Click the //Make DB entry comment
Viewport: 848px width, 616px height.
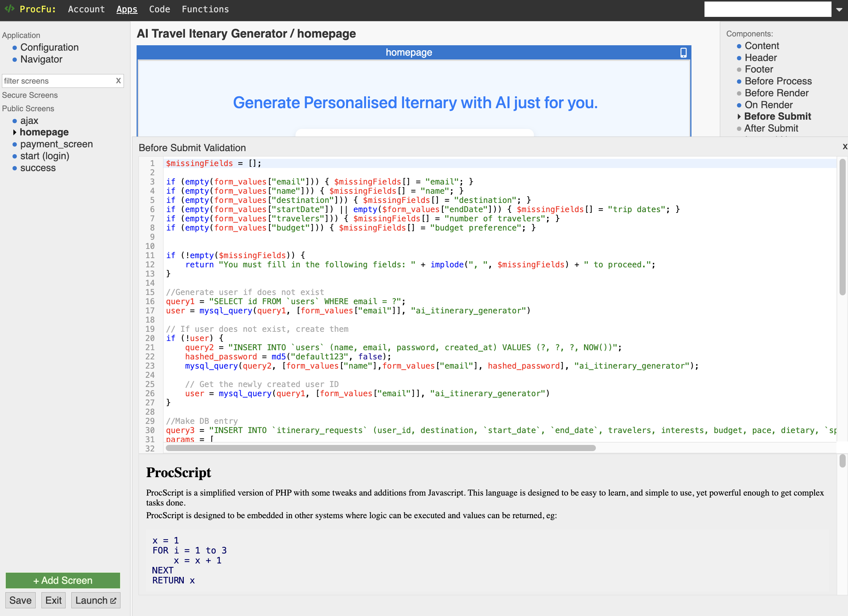tap(202, 421)
